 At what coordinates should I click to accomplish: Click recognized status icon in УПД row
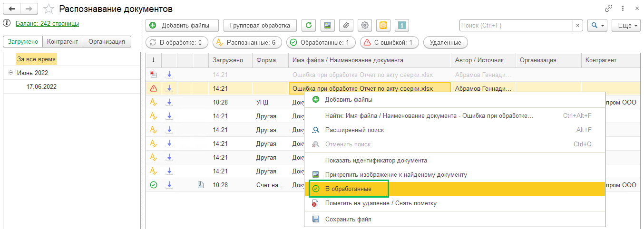tap(153, 102)
